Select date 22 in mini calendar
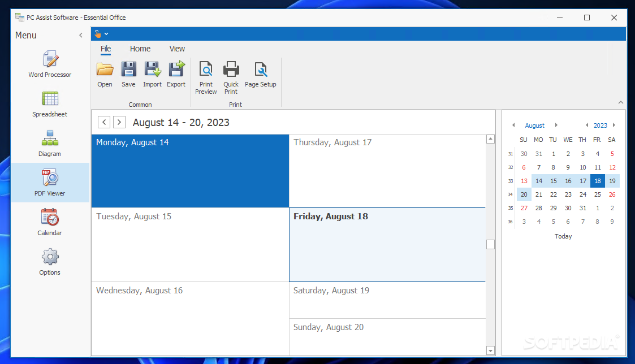The height and width of the screenshot is (364, 635). click(x=554, y=194)
